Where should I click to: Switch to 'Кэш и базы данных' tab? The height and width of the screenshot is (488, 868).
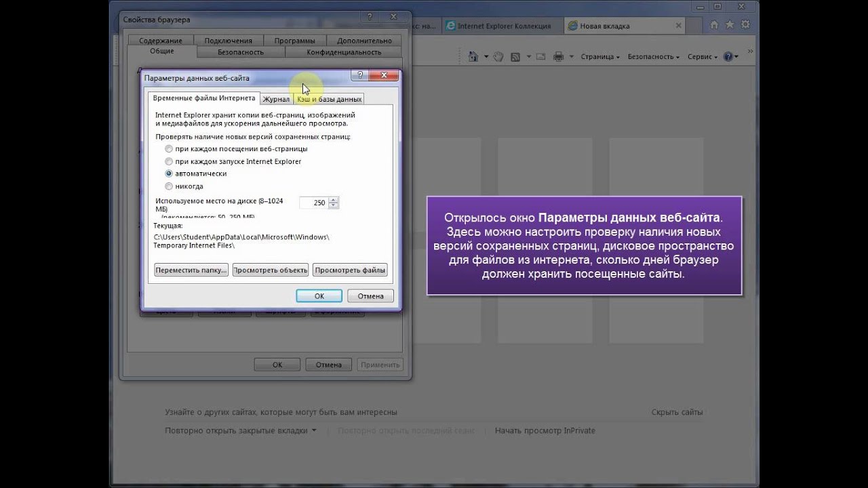pyautogui.click(x=330, y=99)
